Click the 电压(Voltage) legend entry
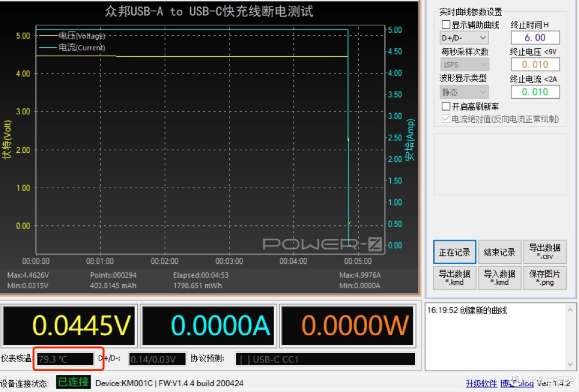Screen dimensions: 579x392 tap(72, 36)
